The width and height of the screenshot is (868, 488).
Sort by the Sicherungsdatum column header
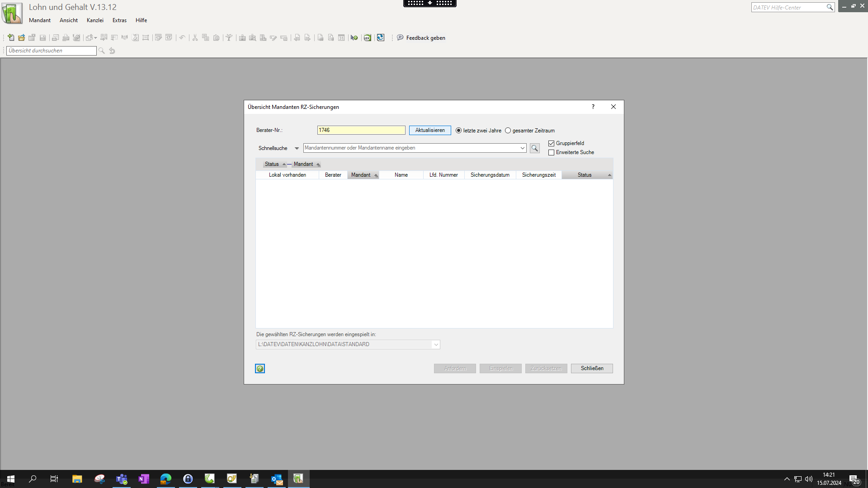tap(490, 175)
